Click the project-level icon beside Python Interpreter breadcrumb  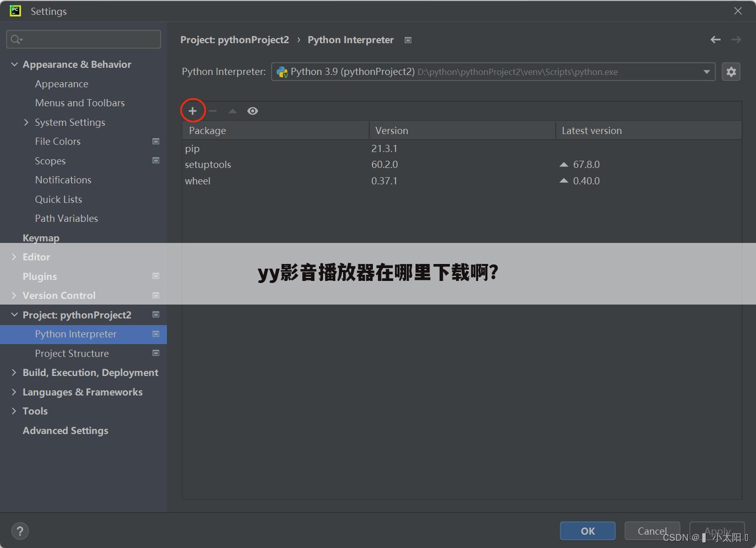click(408, 40)
